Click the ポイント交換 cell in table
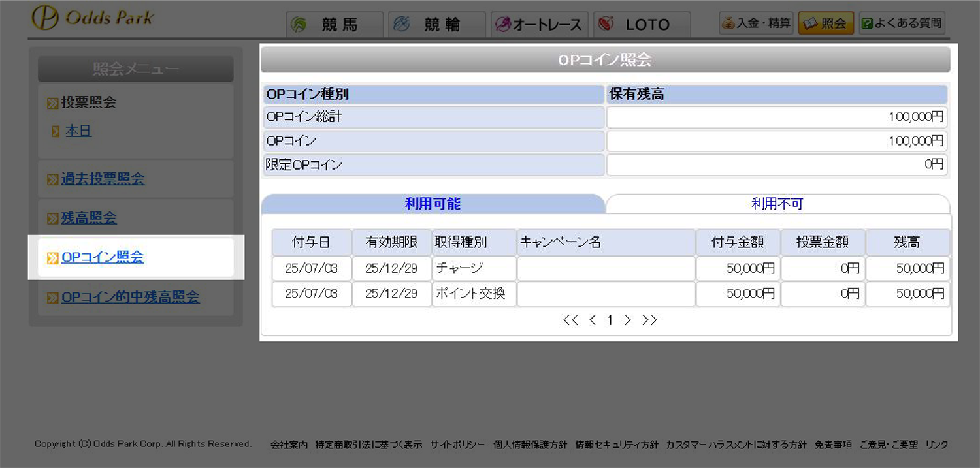Image resolution: width=980 pixels, height=468 pixels. (474, 294)
